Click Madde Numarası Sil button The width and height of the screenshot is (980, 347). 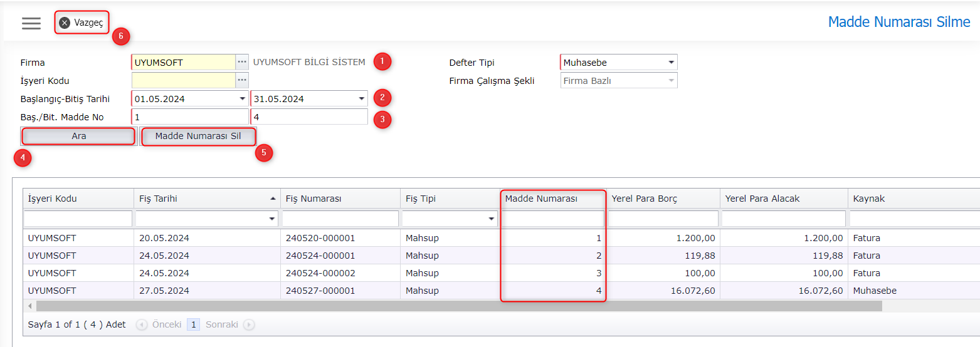click(x=198, y=136)
